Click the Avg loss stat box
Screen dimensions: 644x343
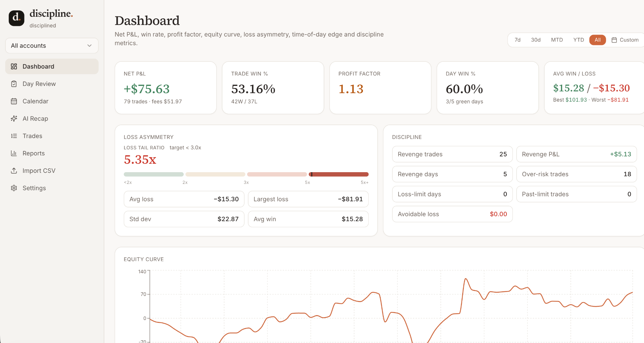coord(184,199)
